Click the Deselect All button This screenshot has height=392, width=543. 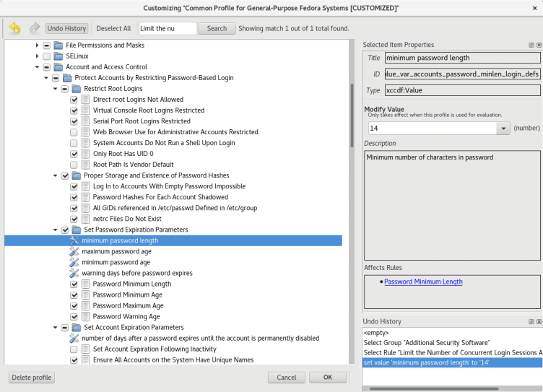pyautogui.click(x=113, y=28)
